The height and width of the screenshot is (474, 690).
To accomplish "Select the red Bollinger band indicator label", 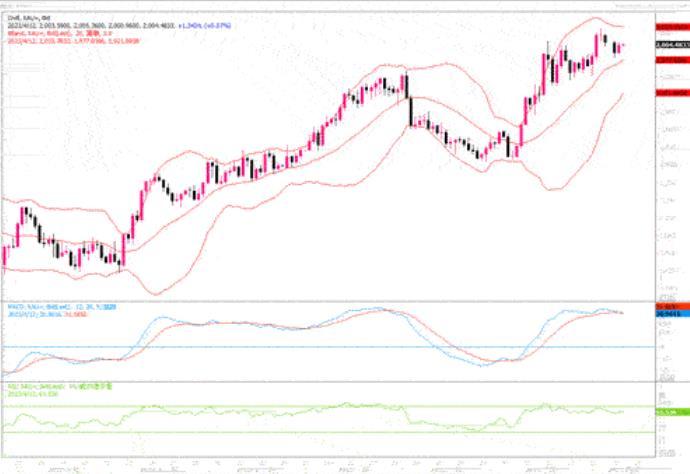I will pos(50,31).
